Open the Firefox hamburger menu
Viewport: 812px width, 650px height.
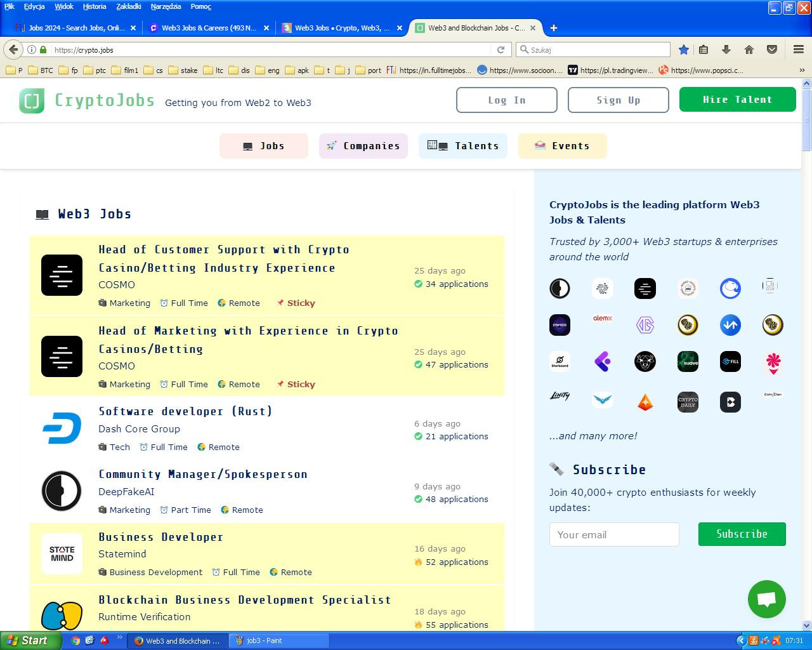[x=799, y=50]
